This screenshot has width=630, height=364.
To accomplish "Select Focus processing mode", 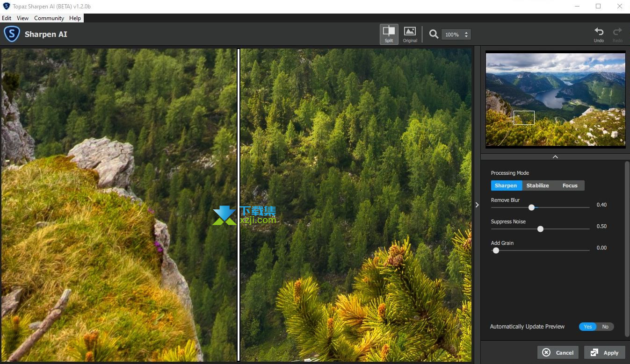I will 570,186.
